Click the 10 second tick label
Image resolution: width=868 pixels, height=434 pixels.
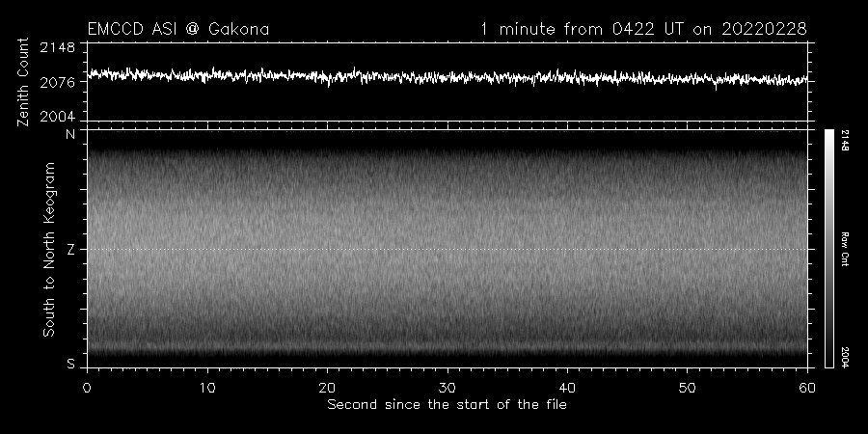click(207, 388)
